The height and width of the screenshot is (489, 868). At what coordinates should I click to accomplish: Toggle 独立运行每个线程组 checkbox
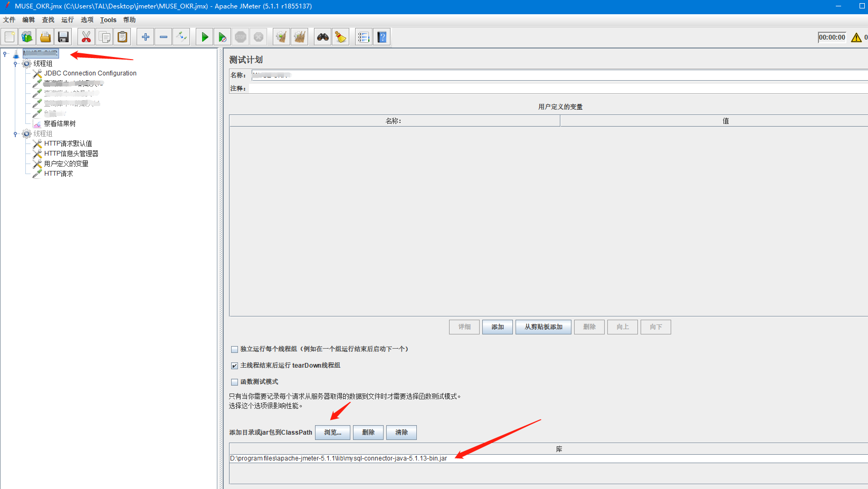pyautogui.click(x=235, y=349)
